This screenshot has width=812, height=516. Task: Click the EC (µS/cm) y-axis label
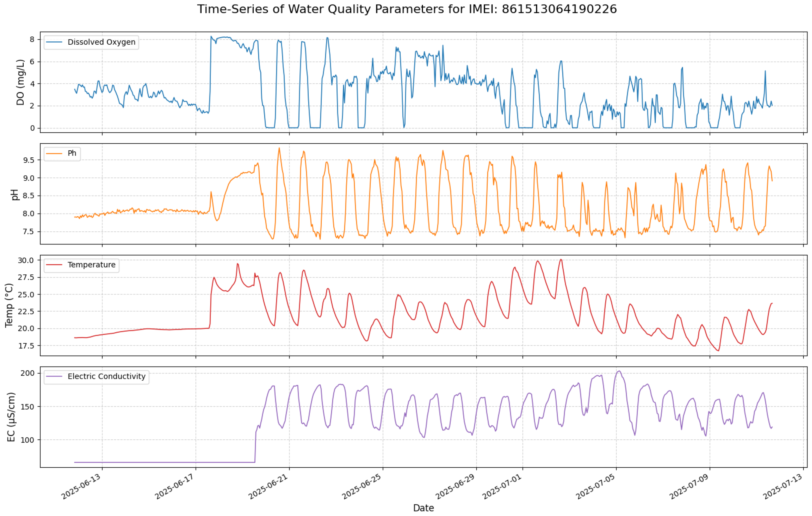tap(11, 417)
